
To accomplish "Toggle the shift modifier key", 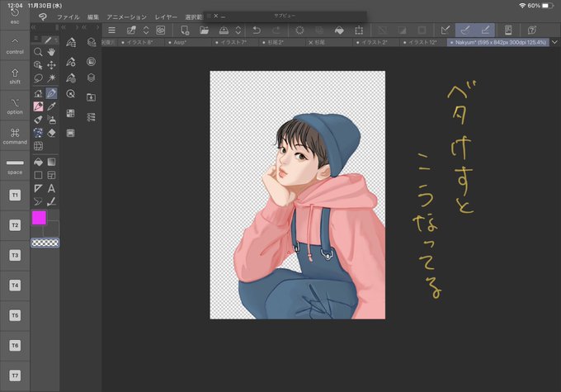I will click(15, 76).
